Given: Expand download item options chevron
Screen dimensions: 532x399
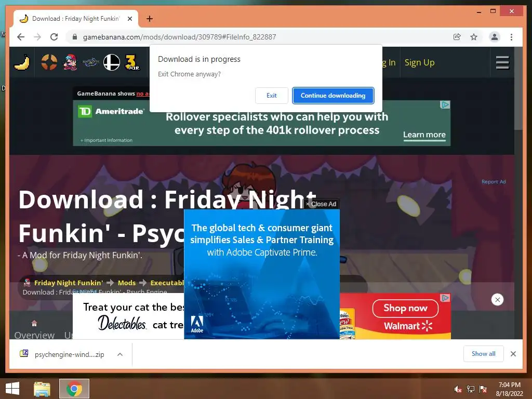Looking at the screenshot, I should click(120, 354).
